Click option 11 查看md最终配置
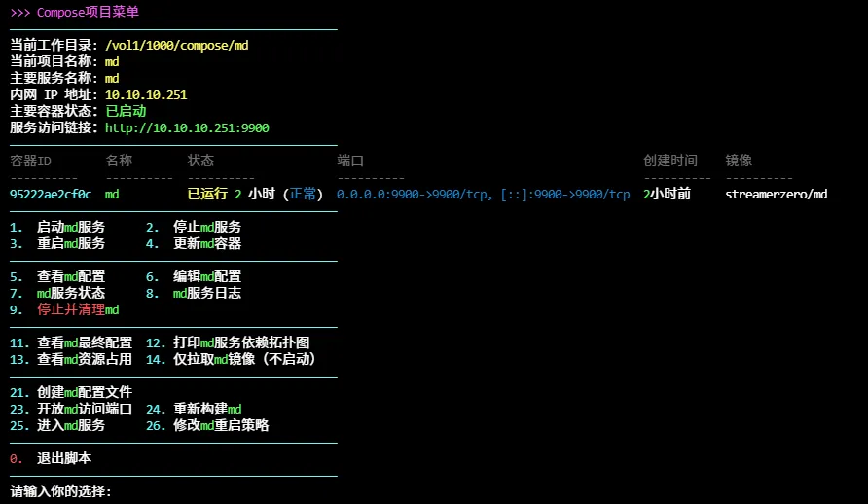The image size is (868, 504). coord(84,342)
